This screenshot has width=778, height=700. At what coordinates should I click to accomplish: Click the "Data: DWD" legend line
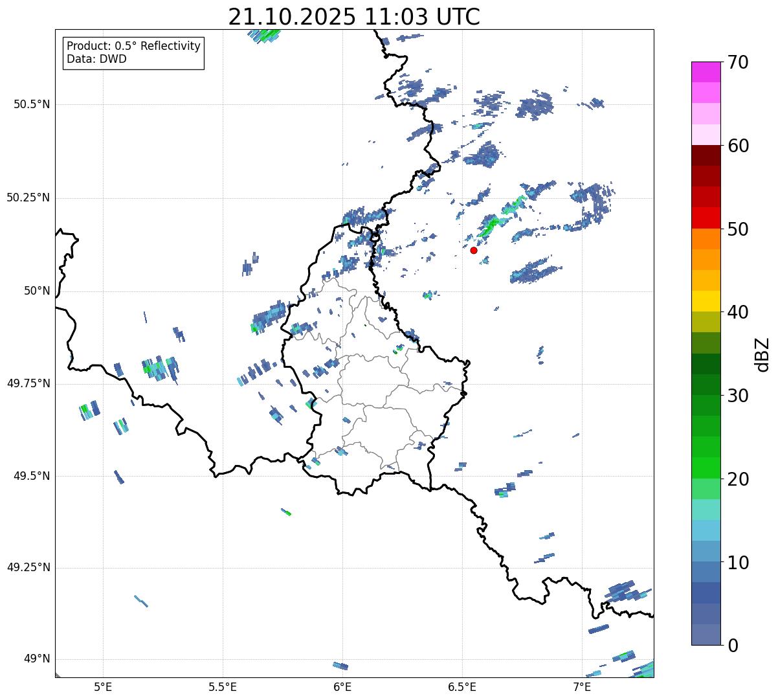click(x=96, y=59)
